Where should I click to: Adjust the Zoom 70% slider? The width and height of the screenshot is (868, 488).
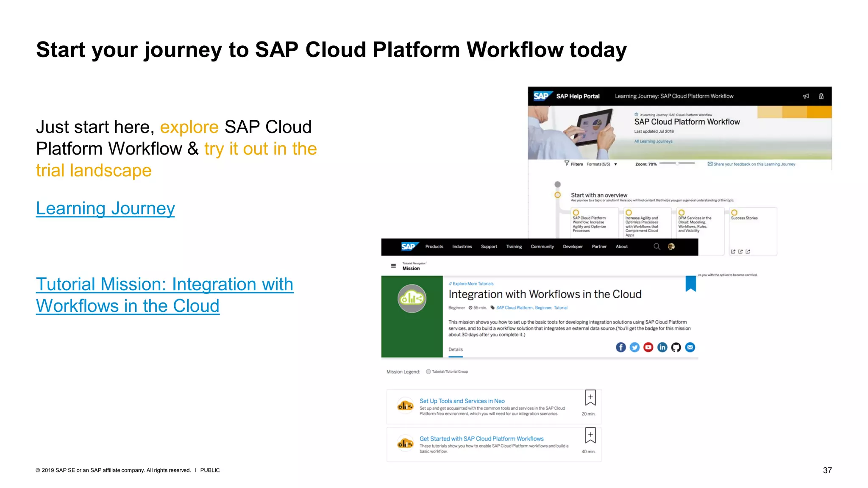tap(677, 163)
